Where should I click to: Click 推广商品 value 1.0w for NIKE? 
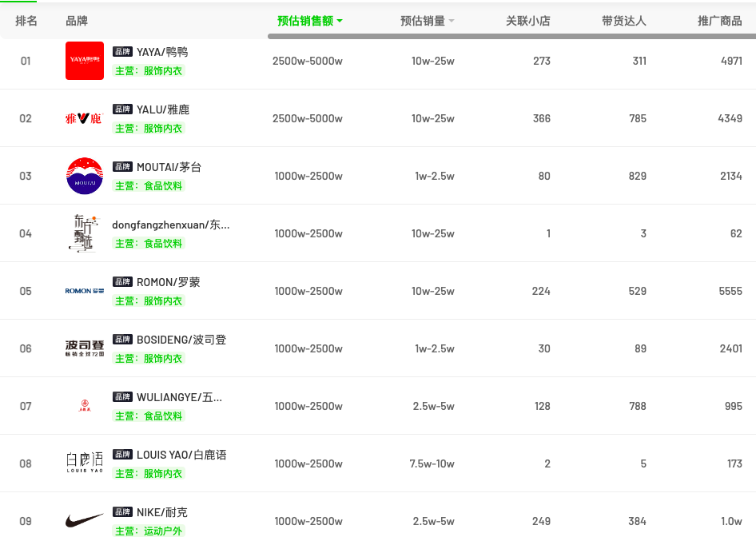pyautogui.click(x=731, y=521)
